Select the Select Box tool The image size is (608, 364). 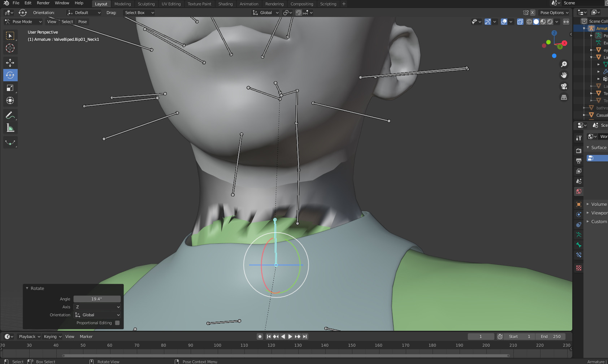[x=10, y=36]
